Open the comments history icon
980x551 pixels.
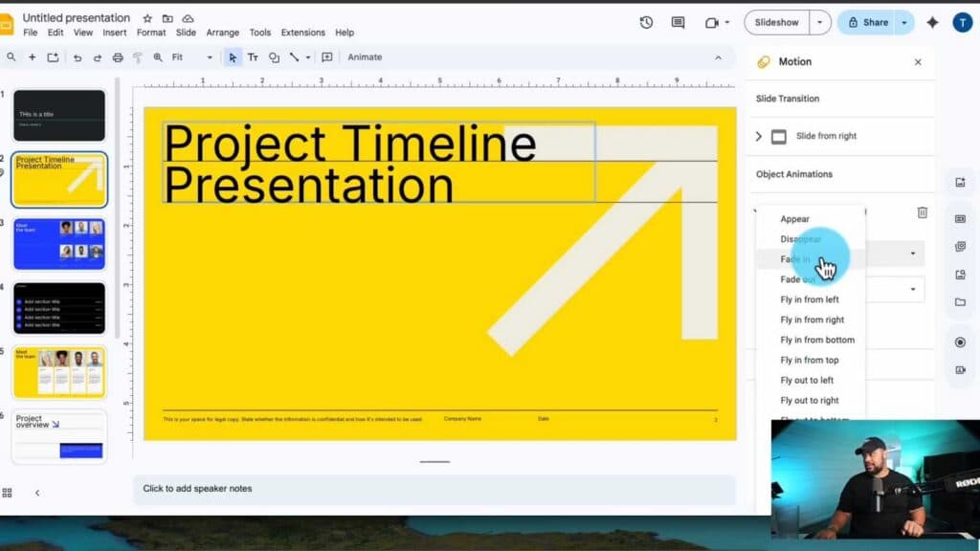pos(678,23)
